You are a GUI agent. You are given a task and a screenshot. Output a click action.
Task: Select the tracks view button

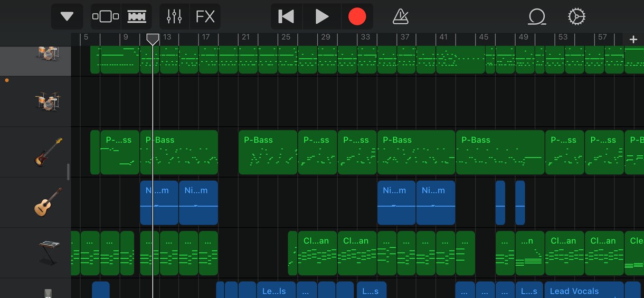coord(137,16)
